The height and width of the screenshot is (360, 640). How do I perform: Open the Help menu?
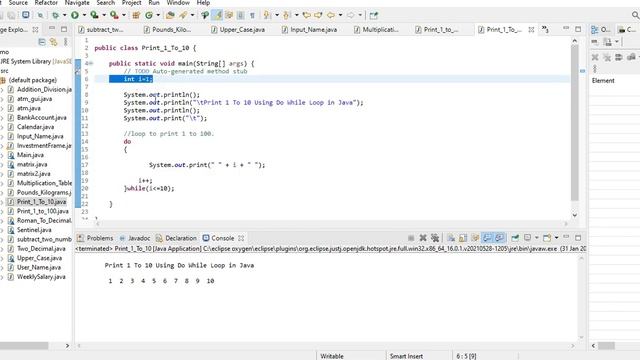pos(203,3)
